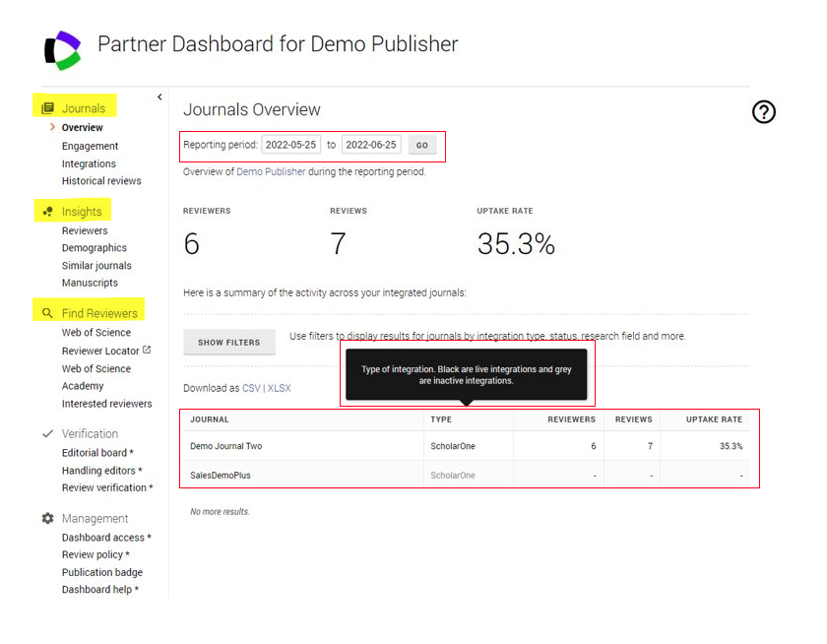Click the large REVIEWERS count 6
This screenshot has width=827, height=644.
191,244
